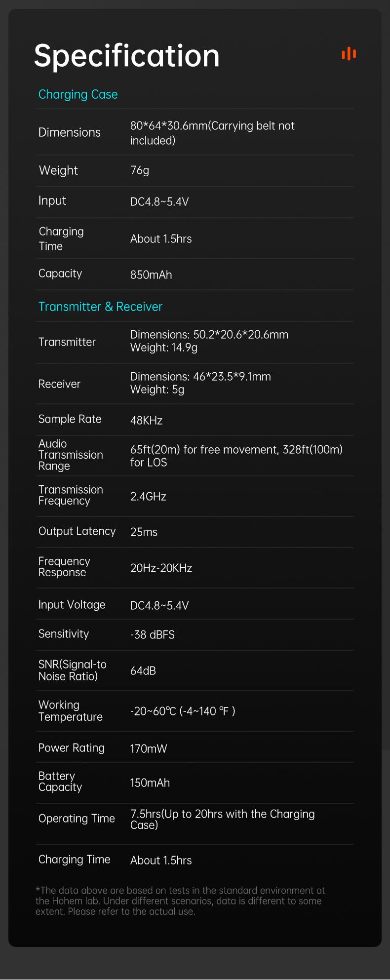Select the Charging Case section heading
This screenshot has width=390, height=980.
click(x=78, y=94)
